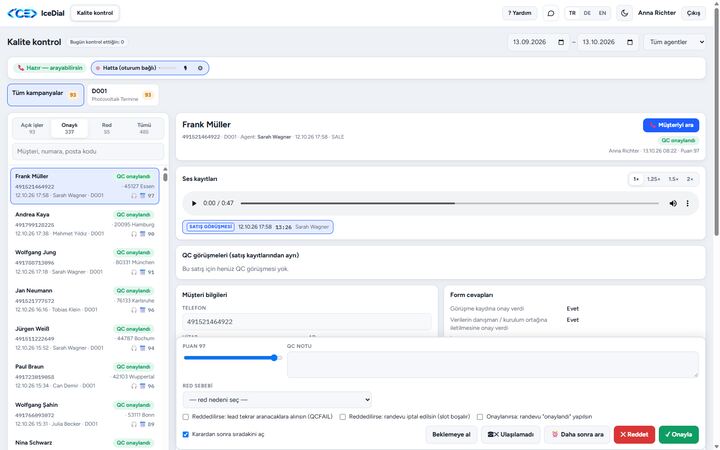Screen dimensions: 720x450
Task: Click the Hazır — arayabilirsin phone status badge
Action: 50,68
